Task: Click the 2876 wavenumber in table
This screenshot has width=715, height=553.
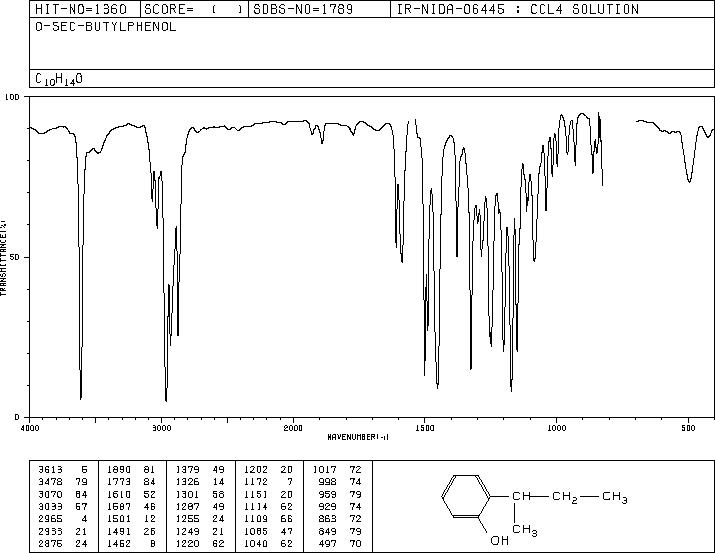Action: pos(50,543)
